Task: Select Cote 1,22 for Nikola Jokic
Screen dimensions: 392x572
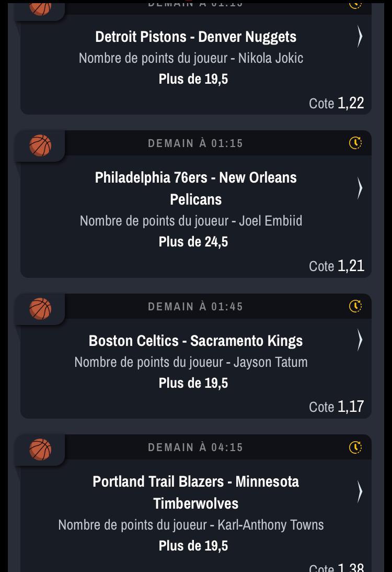Action: point(337,103)
